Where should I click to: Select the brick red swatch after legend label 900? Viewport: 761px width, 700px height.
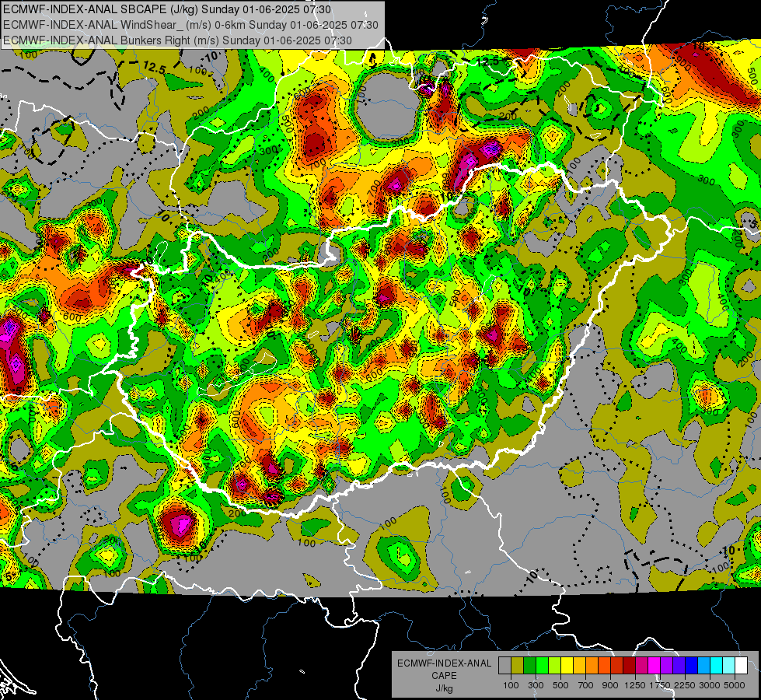[617, 666]
